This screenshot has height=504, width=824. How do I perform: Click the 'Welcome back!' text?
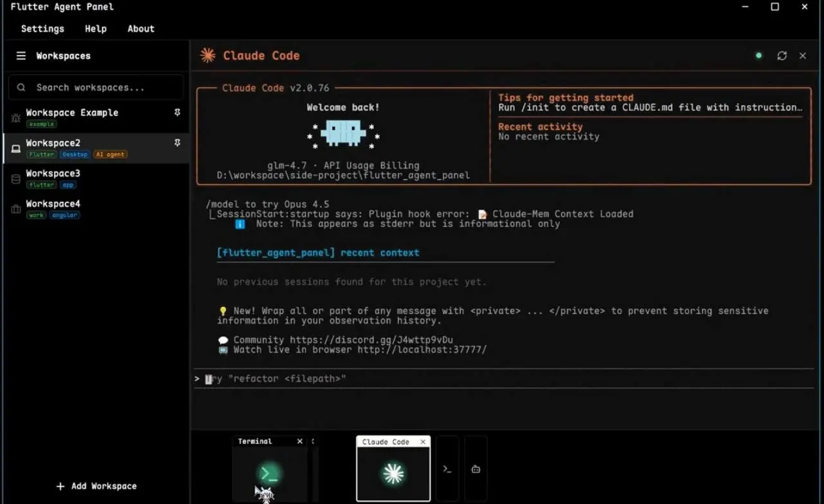tap(343, 107)
